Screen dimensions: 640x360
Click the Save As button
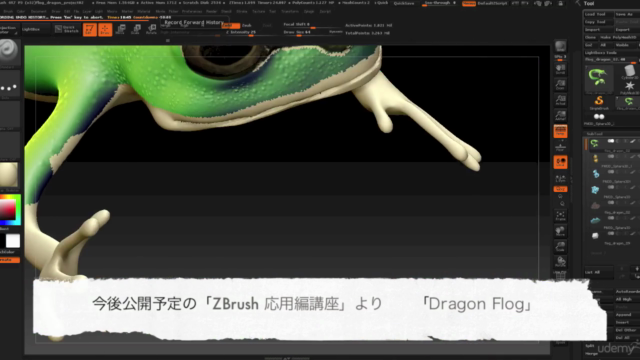click(x=627, y=14)
